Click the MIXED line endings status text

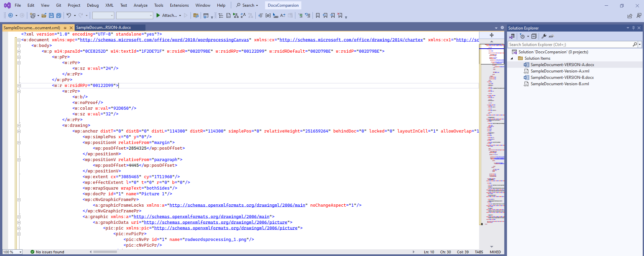(x=495, y=252)
